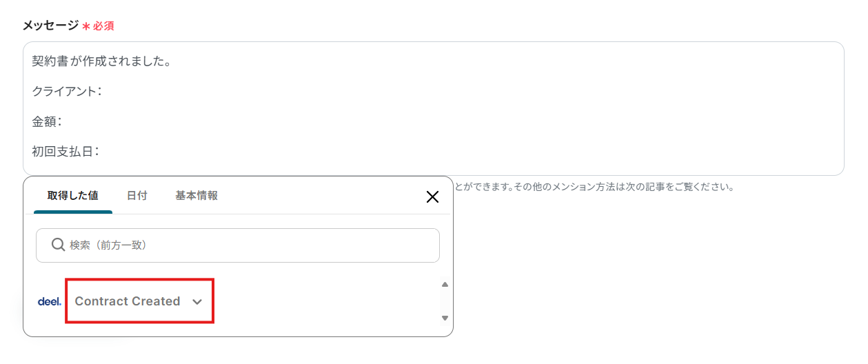868x364 pixels.
Task: Open the 日付 tab
Action: click(137, 196)
